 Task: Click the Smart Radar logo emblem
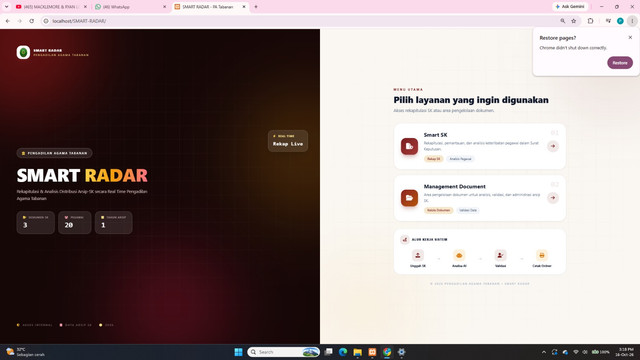[23, 52]
